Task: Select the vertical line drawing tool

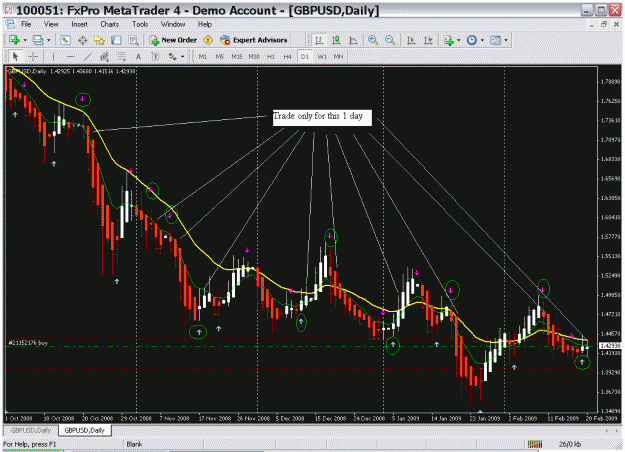Action: point(53,57)
